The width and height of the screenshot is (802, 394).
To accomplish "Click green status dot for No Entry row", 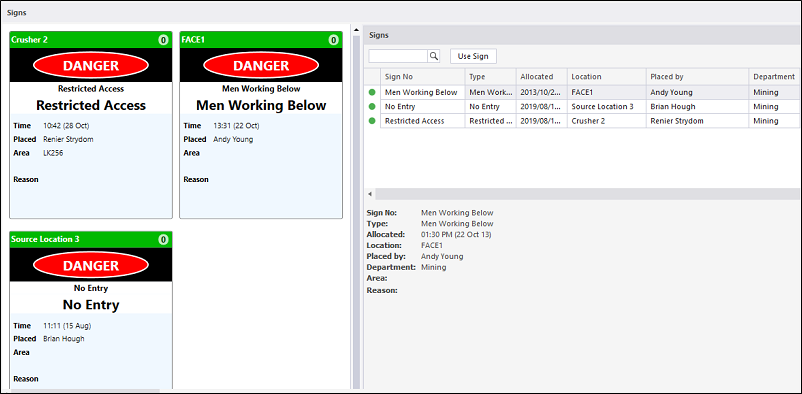I will pyautogui.click(x=372, y=107).
